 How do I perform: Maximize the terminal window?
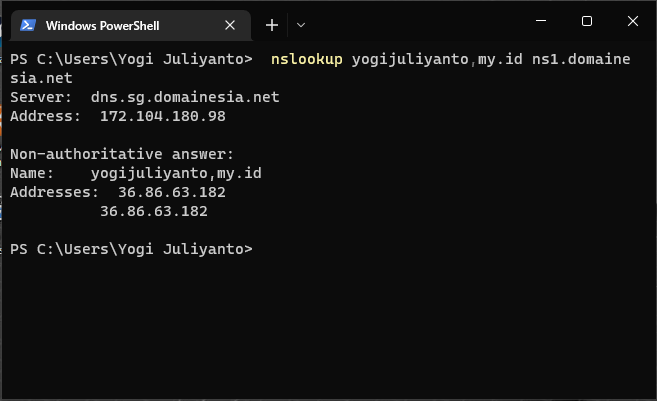pyautogui.click(x=587, y=21)
